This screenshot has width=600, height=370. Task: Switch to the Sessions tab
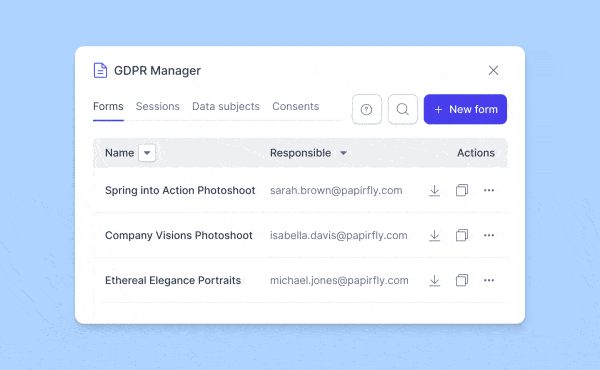[x=158, y=106]
